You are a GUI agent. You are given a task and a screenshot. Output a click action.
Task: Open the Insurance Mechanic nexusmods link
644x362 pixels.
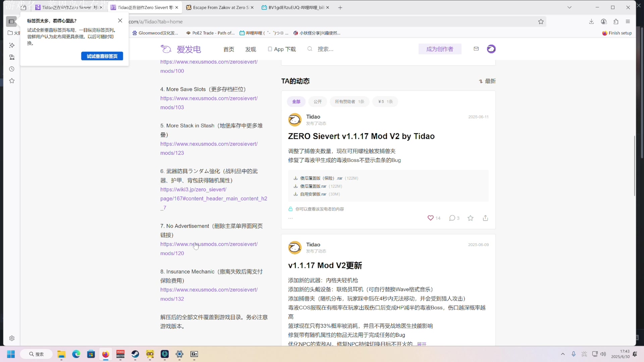click(x=209, y=294)
